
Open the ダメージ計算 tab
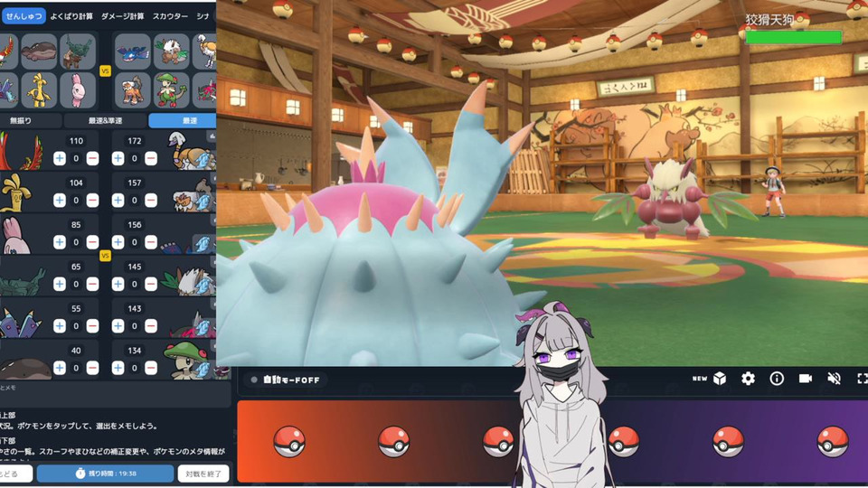pos(122,16)
